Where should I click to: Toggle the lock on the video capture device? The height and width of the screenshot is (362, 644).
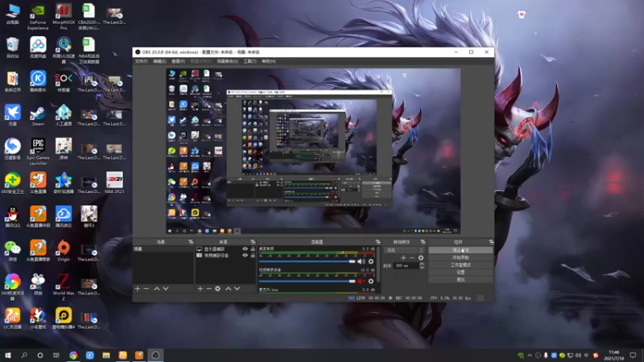[x=253, y=255]
